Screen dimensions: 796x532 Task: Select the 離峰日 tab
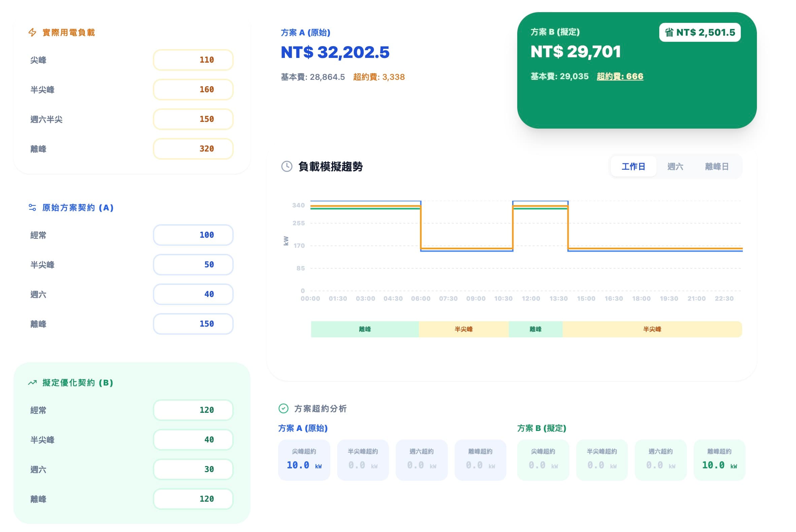717,167
